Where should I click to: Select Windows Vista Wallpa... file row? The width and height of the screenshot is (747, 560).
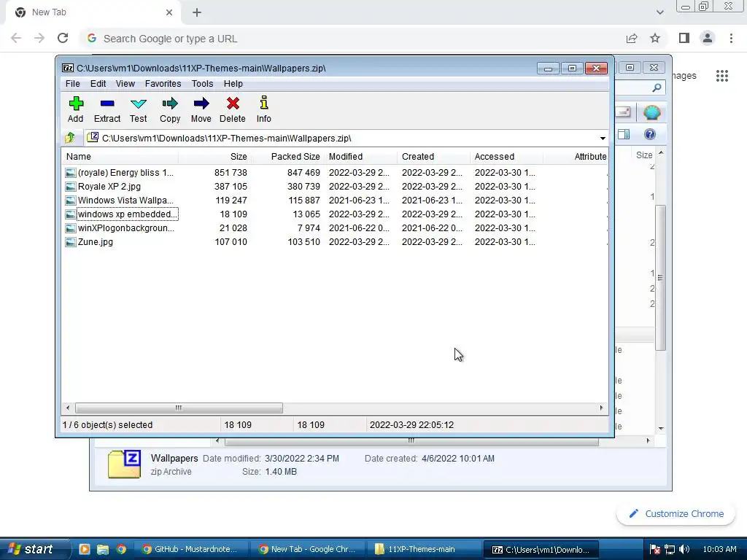click(x=334, y=201)
